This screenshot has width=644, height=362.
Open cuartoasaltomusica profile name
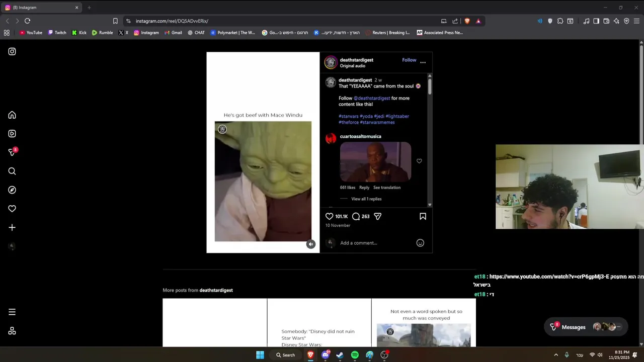tap(360, 136)
